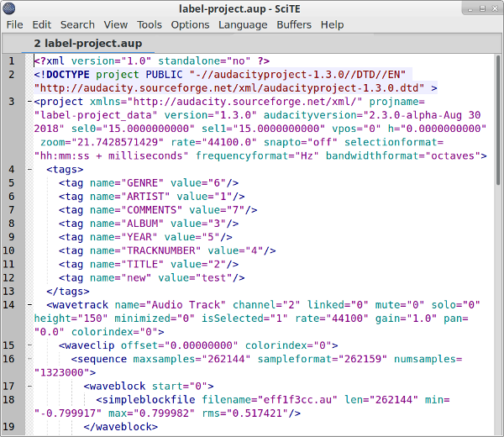This screenshot has width=504, height=437.
Task: Click the zoom value "21.7428571429"
Action: pyautogui.click(x=118, y=142)
